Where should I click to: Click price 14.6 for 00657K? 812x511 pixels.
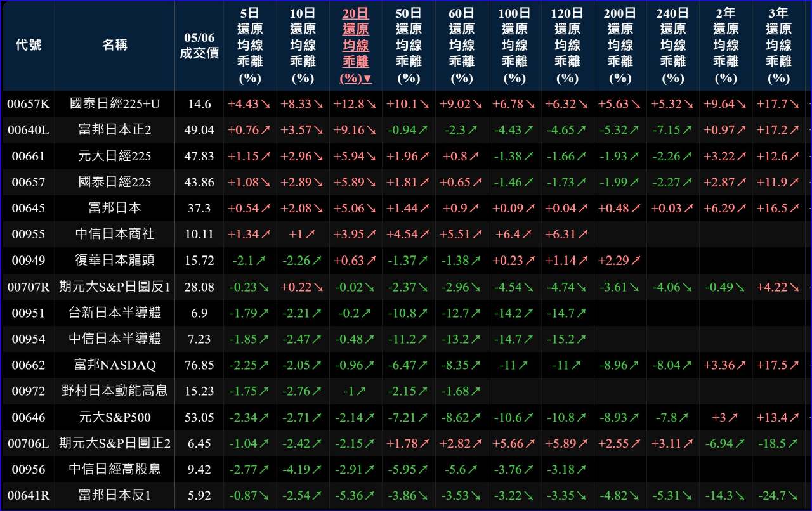tap(199, 104)
